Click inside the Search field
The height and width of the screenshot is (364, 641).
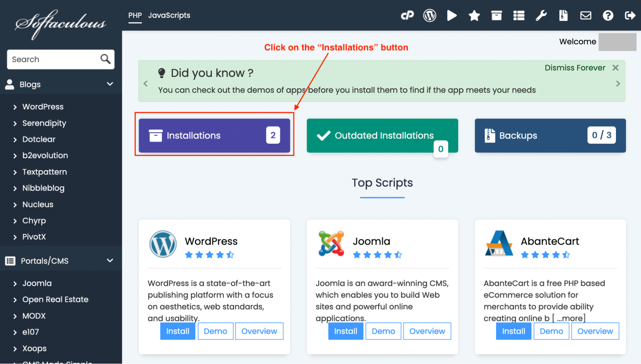[x=51, y=59]
